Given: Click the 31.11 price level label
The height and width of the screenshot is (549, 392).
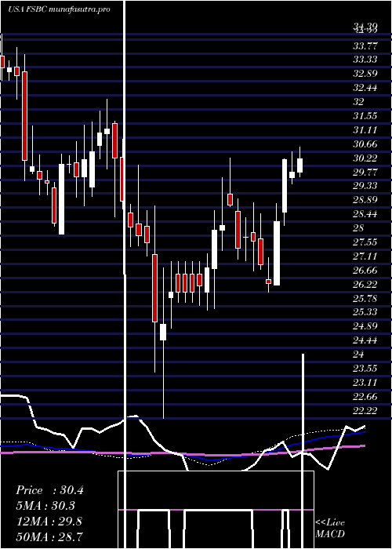Looking at the screenshot, I should point(365,130).
